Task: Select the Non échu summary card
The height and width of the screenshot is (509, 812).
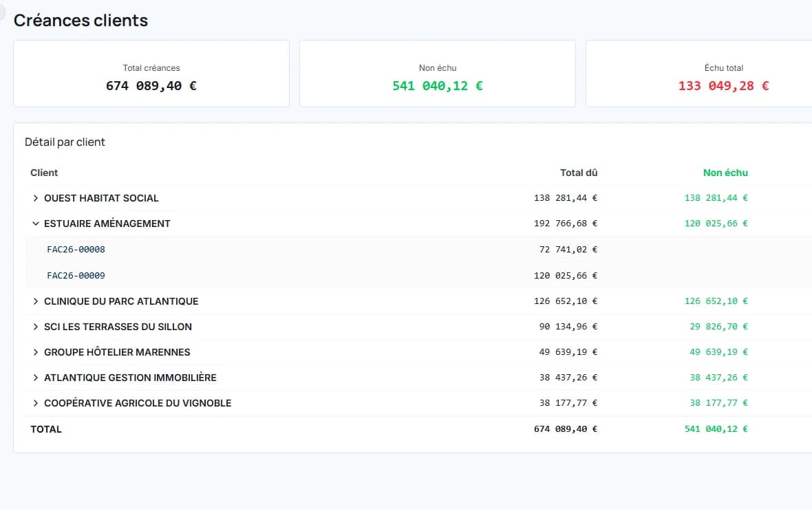Action: pyautogui.click(x=438, y=74)
